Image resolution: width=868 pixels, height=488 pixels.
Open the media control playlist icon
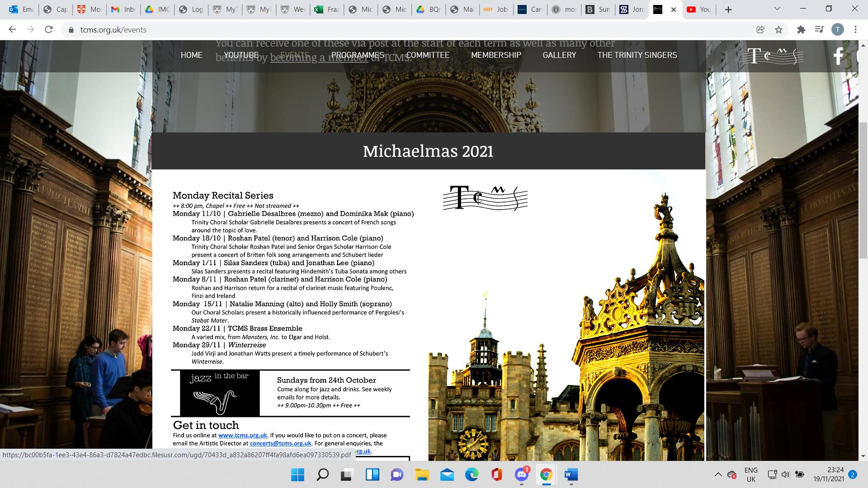[819, 30]
